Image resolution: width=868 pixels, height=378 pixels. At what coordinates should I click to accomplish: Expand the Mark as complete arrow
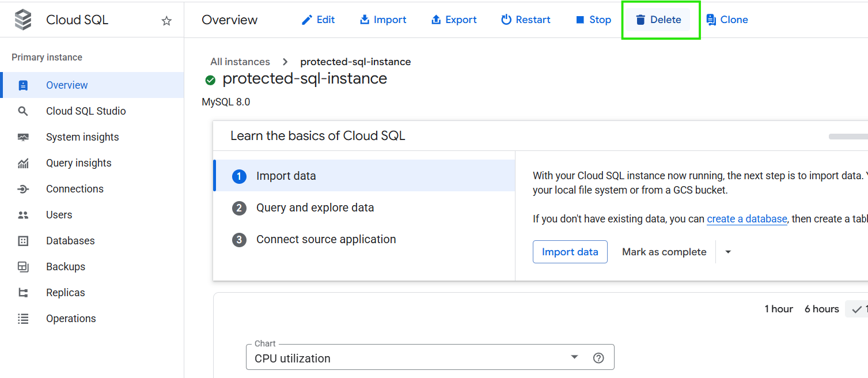click(x=728, y=252)
